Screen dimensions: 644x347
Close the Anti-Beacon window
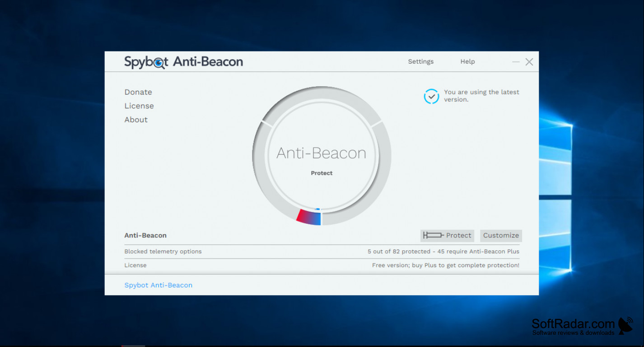click(529, 62)
